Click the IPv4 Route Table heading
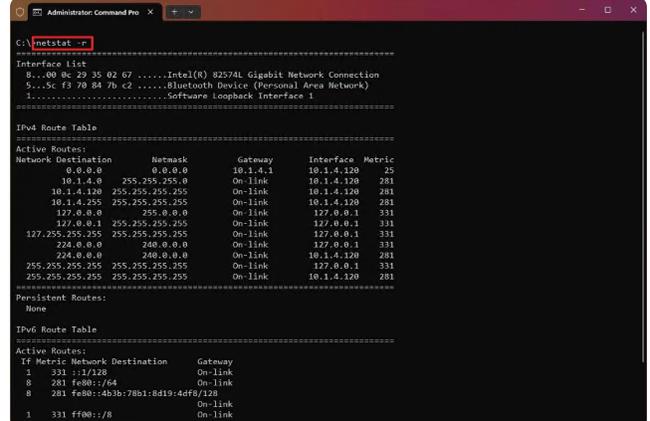This screenshot has height=421, width=650. pos(56,127)
